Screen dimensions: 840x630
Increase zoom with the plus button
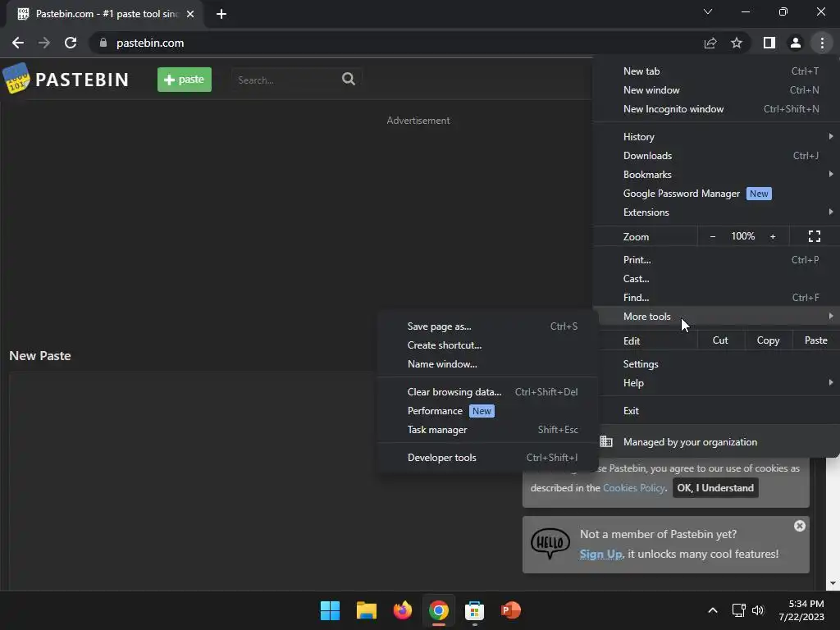[x=773, y=236]
